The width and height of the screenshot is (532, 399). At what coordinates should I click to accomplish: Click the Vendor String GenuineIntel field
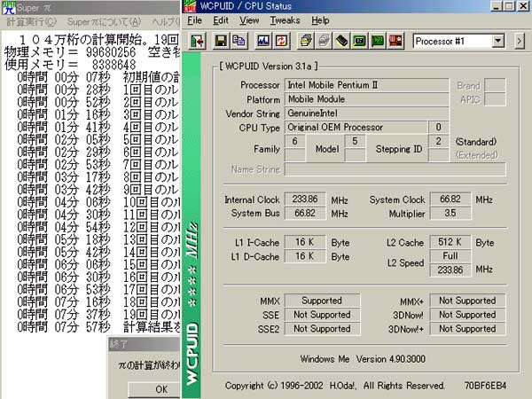pos(367,113)
